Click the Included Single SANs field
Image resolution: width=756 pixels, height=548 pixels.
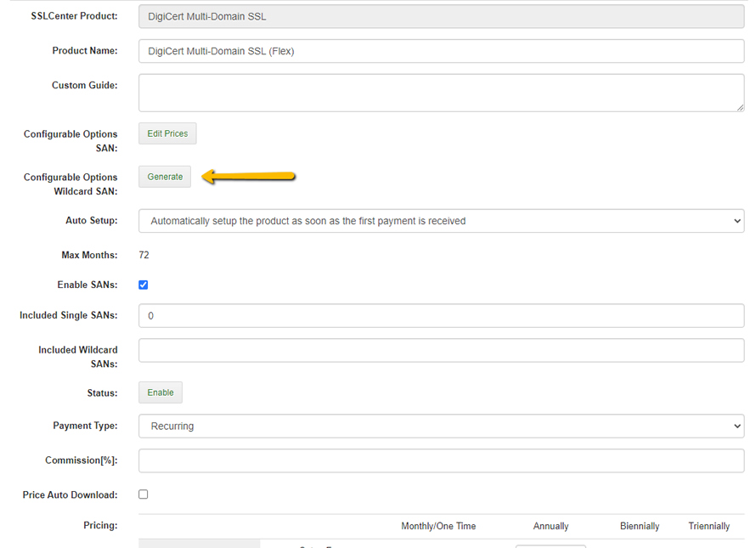pyautogui.click(x=441, y=315)
